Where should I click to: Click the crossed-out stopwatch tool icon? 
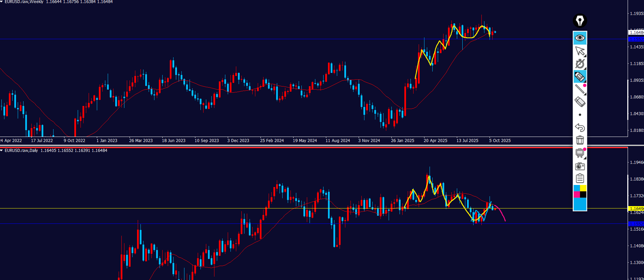tap(580, 64)
